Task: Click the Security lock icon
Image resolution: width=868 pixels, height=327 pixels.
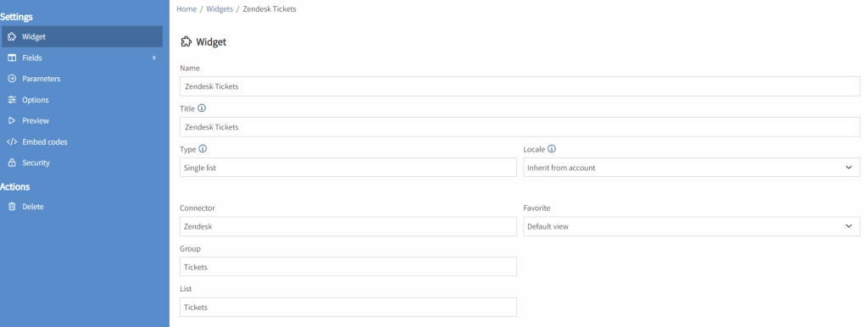Action: (12, 163)
